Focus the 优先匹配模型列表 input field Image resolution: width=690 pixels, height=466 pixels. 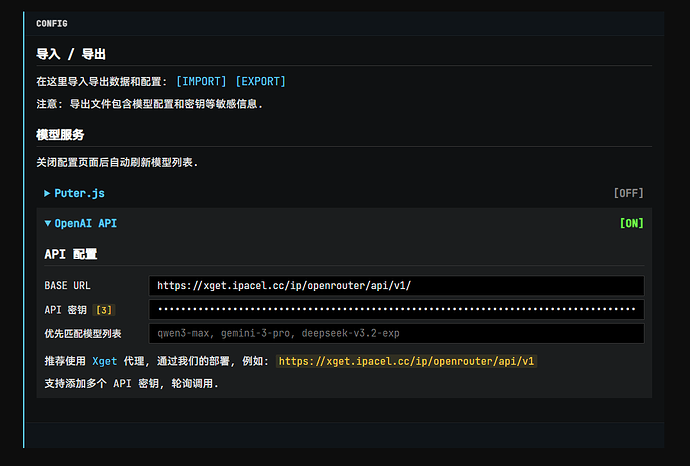click(x=396, y=333)
